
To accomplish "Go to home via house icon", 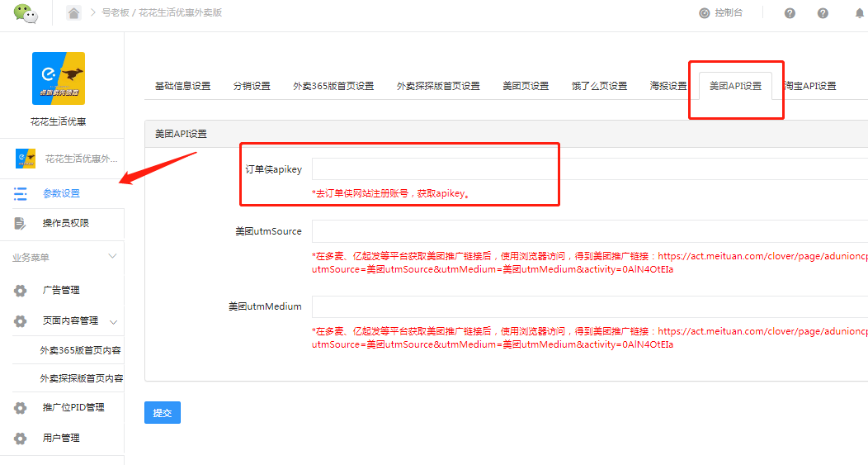I will [73, 12].
